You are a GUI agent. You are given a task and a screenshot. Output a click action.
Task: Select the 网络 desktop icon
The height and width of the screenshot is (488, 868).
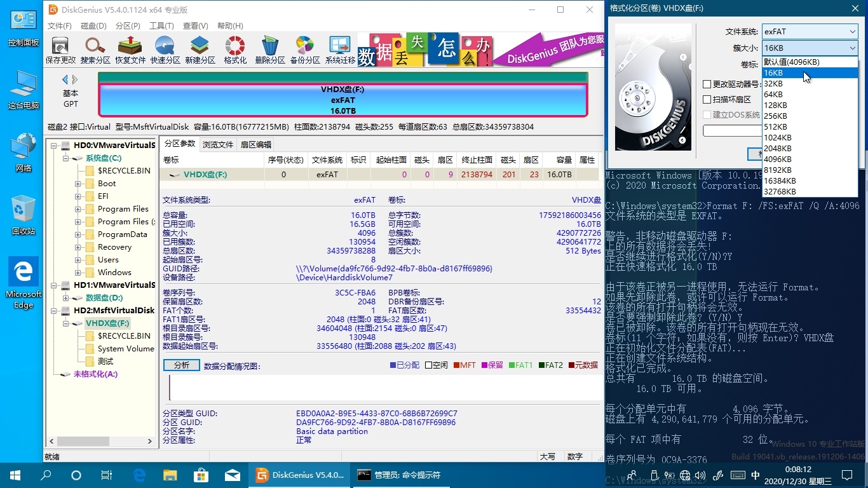tap(24, 152)
